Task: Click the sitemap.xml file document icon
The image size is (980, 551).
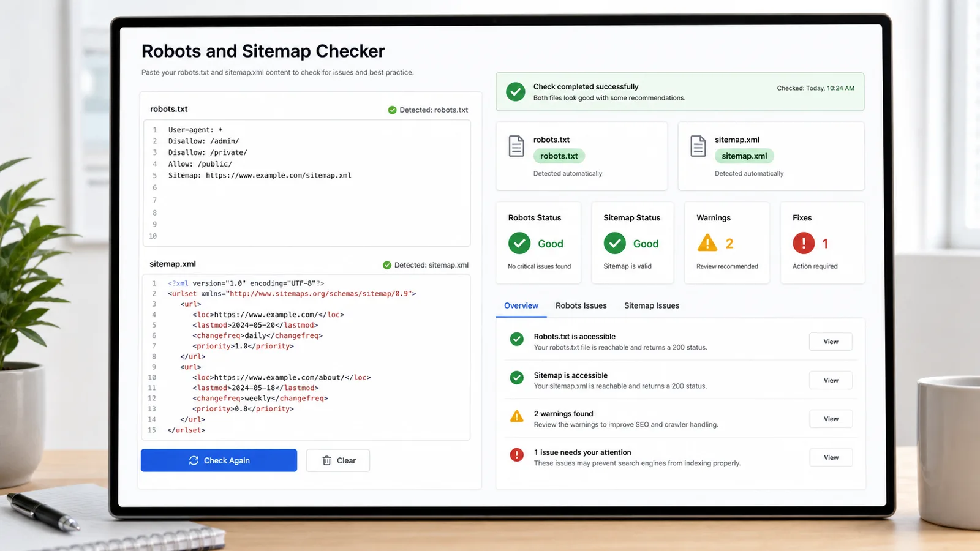Action: (x=698, y=146)
